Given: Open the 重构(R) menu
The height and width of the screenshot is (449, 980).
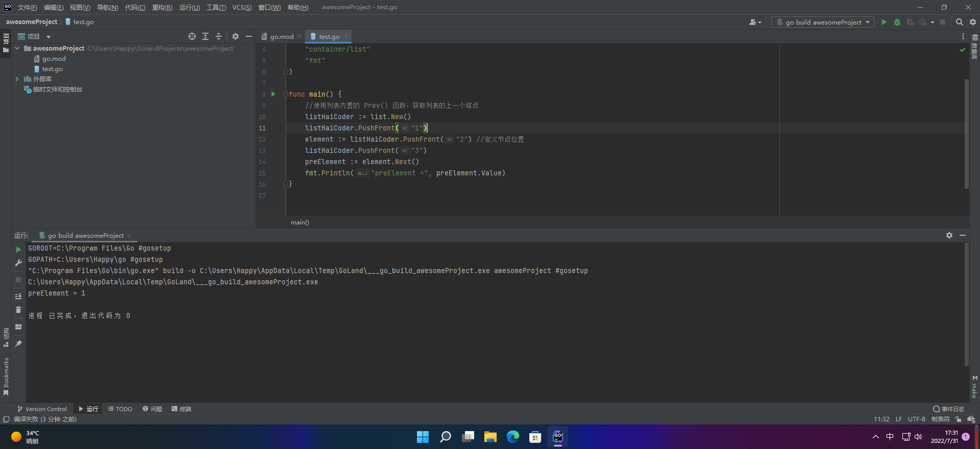Looking at the screenshot, I should (x=162, y=7).
